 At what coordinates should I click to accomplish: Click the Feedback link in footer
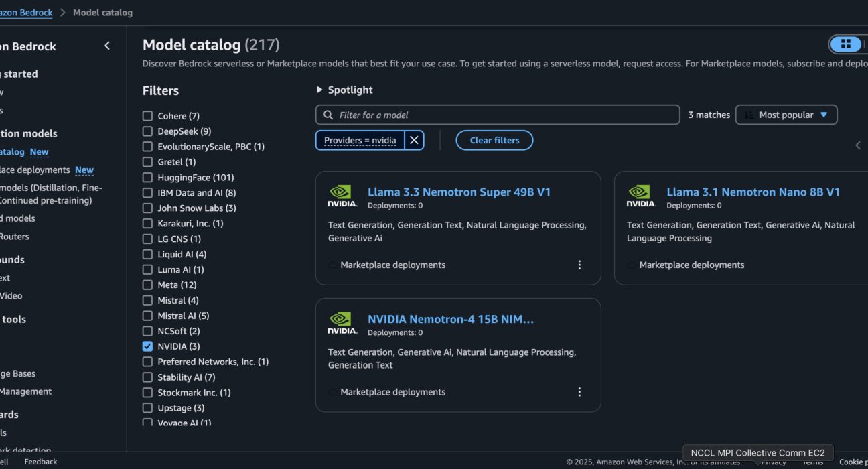(x=41, y=461)
